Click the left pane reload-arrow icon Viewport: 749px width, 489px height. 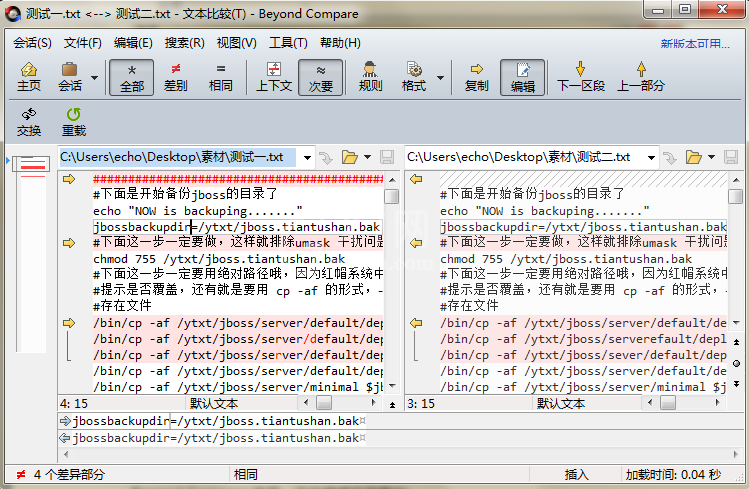click(x=326, y=158)
